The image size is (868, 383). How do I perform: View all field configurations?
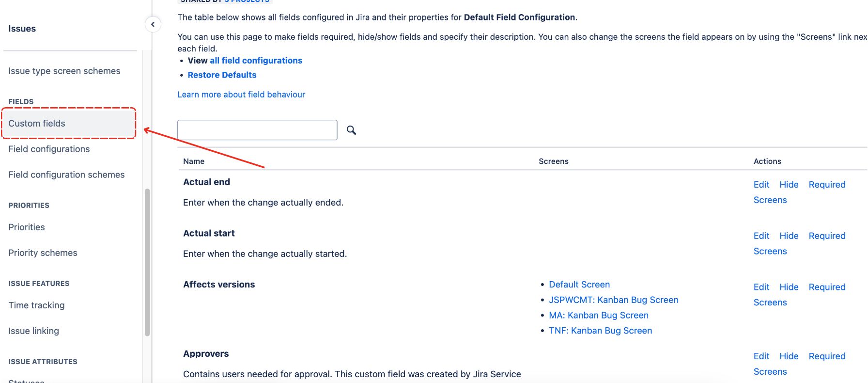[x=256, y=60]
